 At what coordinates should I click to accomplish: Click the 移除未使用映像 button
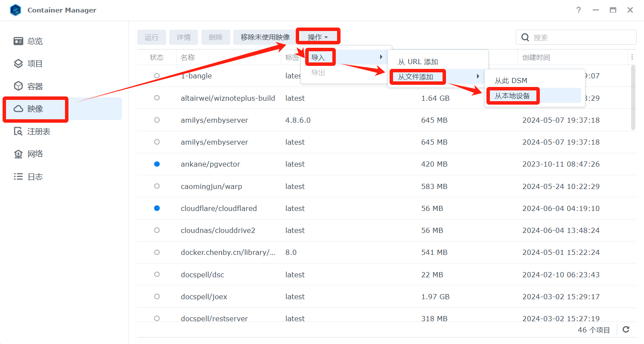265,37
